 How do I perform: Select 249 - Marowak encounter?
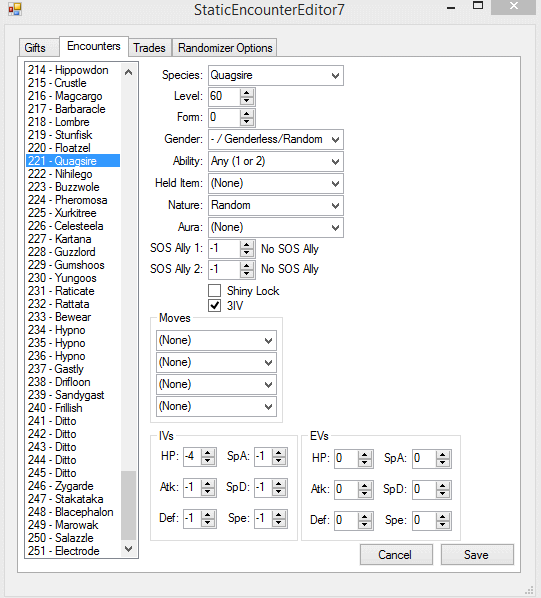[73, 525]
